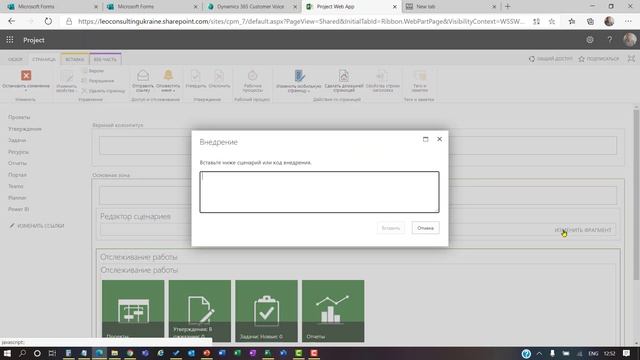Open Windows search from the taskbar
Image resolution: width=640 pixels, height=360 pixels.
[22, 353]
